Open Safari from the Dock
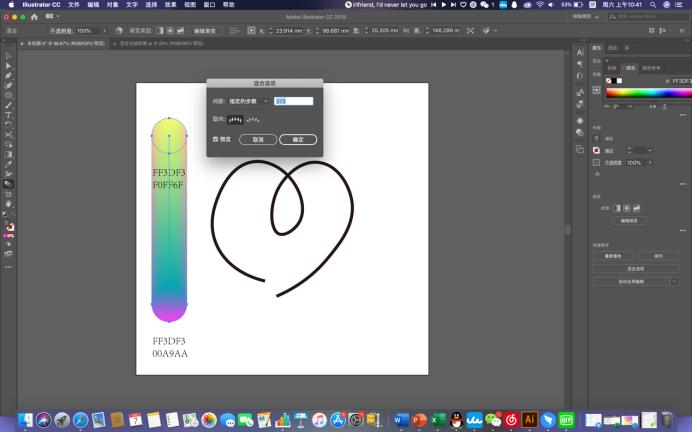 [80, 420]
